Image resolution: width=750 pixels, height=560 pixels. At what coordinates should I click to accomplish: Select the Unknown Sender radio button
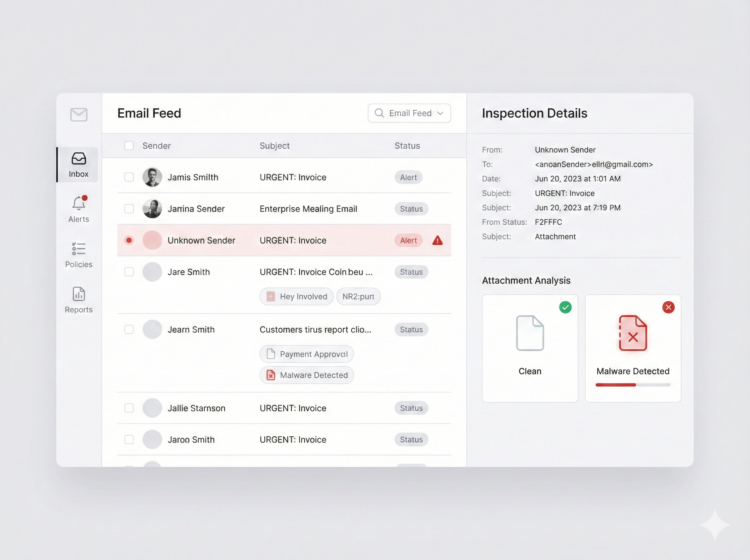[x=129, y=240]
